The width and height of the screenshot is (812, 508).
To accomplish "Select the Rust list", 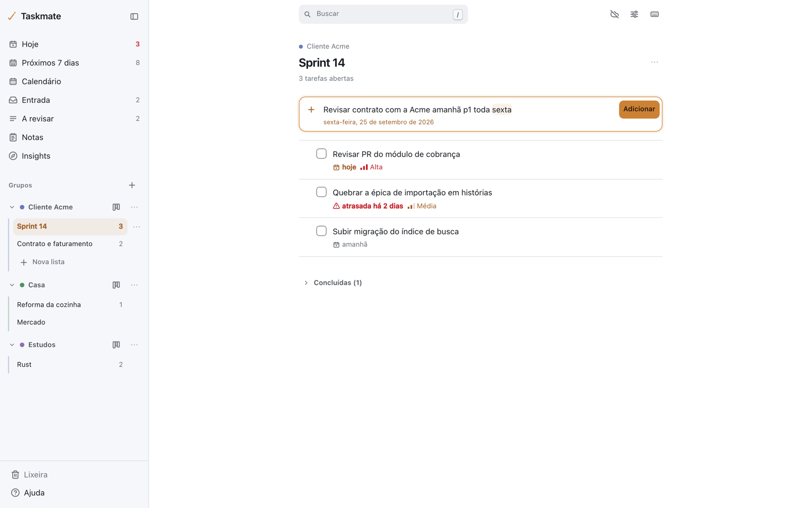I will 70,365.
